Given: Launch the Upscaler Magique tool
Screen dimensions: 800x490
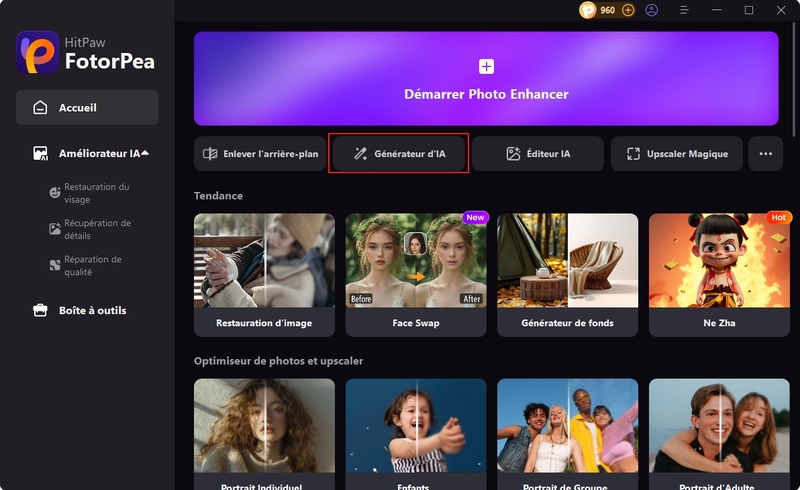Looking at the screenshot, I should (x=677, y=154).
